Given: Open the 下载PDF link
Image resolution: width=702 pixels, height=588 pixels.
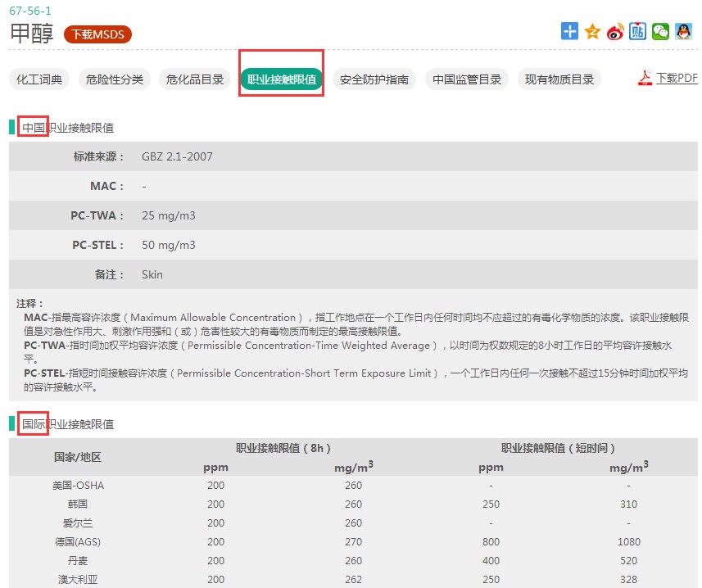Looking at the screenshot, I should pyautogui.click(x=676, y=79).
